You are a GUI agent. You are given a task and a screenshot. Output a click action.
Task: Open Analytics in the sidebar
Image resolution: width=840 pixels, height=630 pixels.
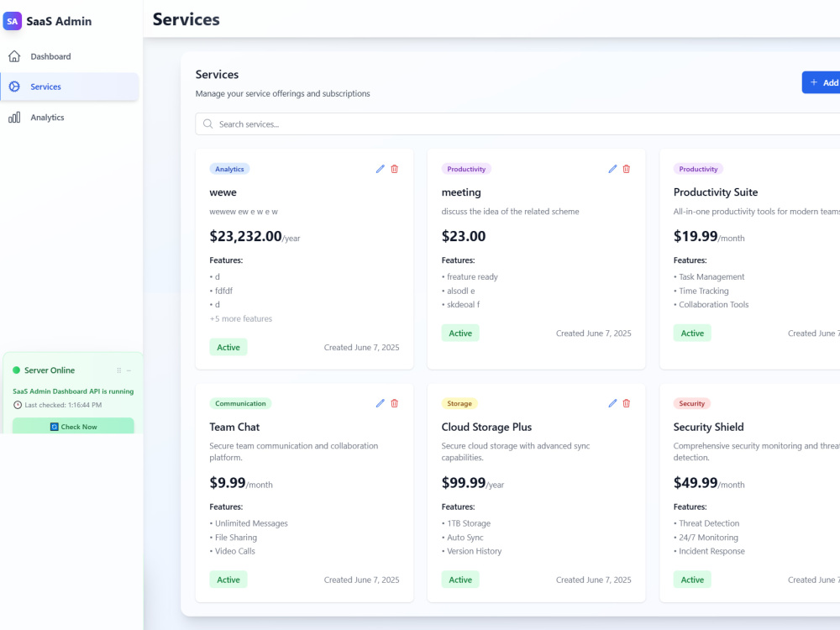(x=70, y=118)
